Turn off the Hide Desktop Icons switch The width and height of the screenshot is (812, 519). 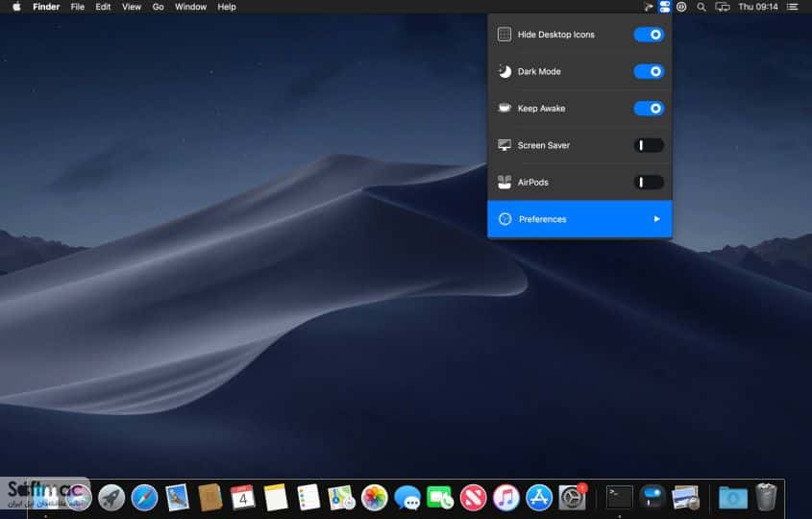tap(649, 35)
